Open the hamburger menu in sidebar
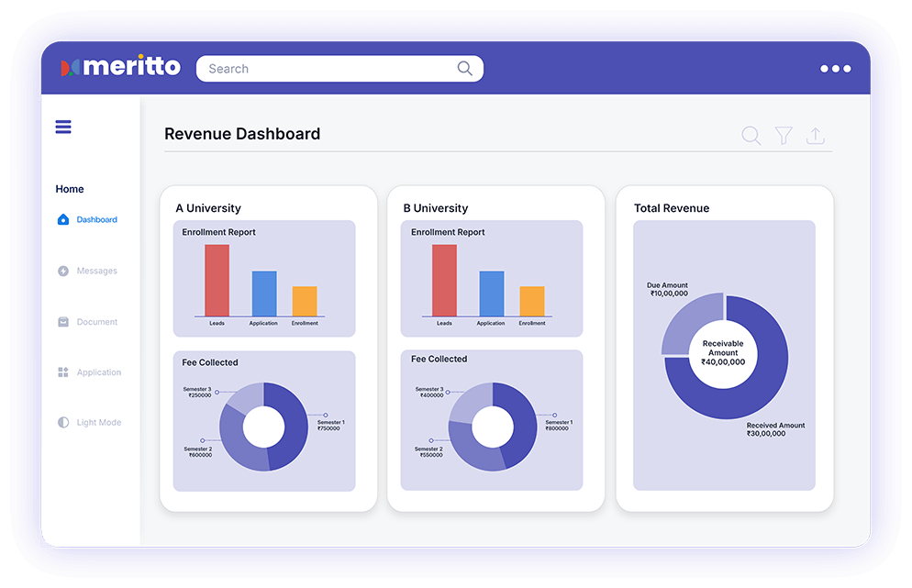This screenshot has height=588, width=912. pos(63,128)
